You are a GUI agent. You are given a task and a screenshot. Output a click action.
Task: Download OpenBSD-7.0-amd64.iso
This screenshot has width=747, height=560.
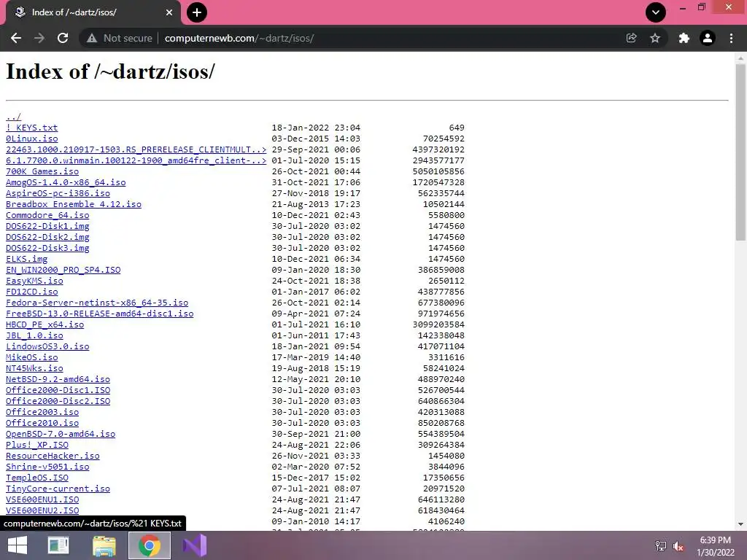click(x=61, y=435)
